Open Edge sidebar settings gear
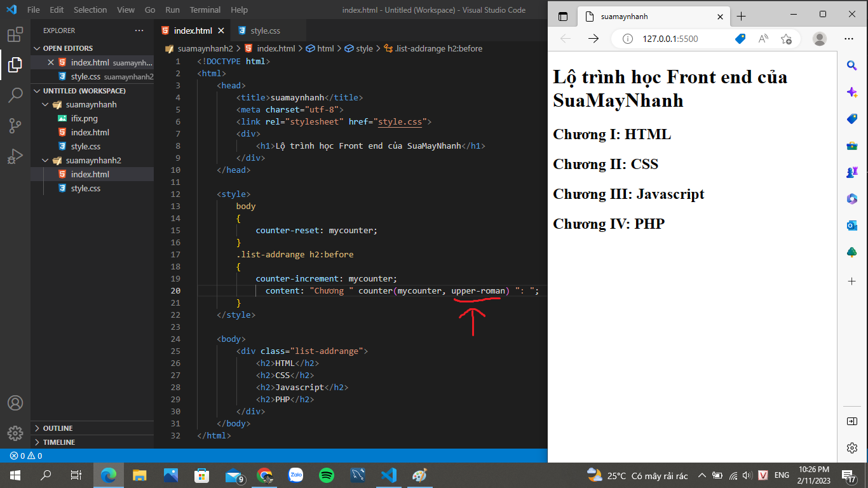Image resolution: width=868 pixels, height=488 pixels. [x=852, y=448]
